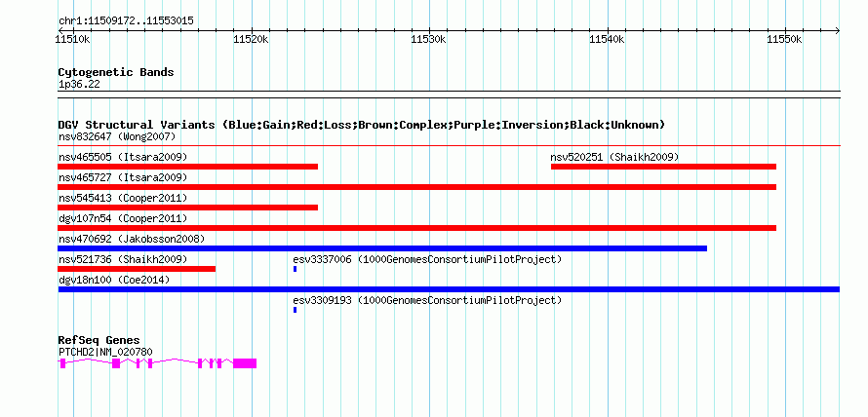
Task: Select the RefSeq Genes track title
Action: click(99, 340)
